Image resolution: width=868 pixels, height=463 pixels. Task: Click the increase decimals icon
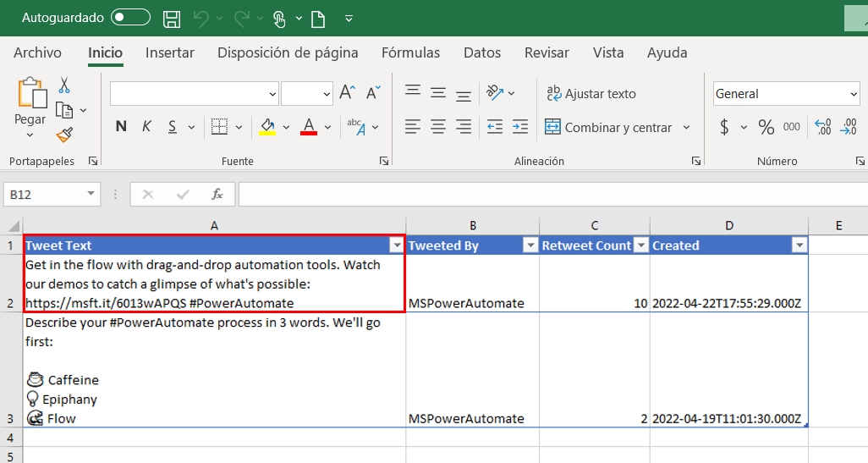click(823, 127)
